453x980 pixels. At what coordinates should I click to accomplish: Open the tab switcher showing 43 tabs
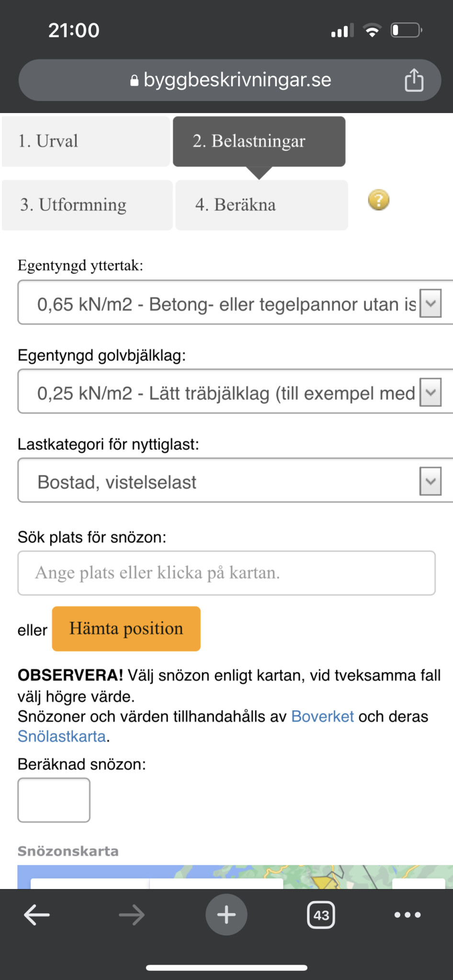click(321, 915)
